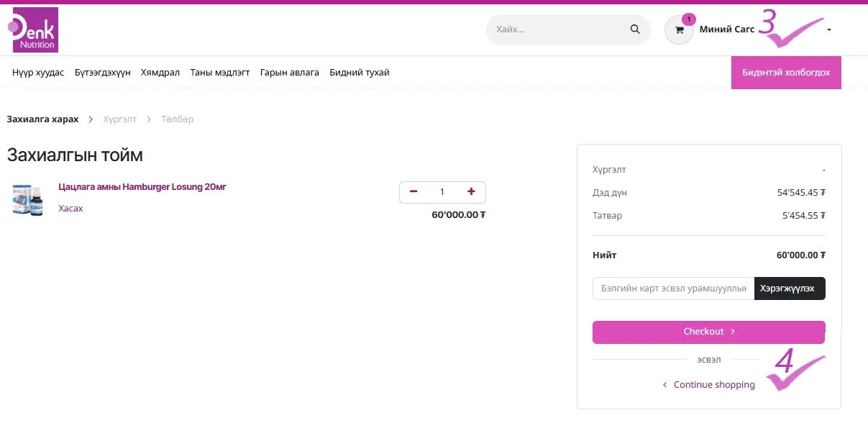The height and width of the screenshot is (441, 868).
Task: Click the Бидэнтэй холбогдох button
Action: 785,73
